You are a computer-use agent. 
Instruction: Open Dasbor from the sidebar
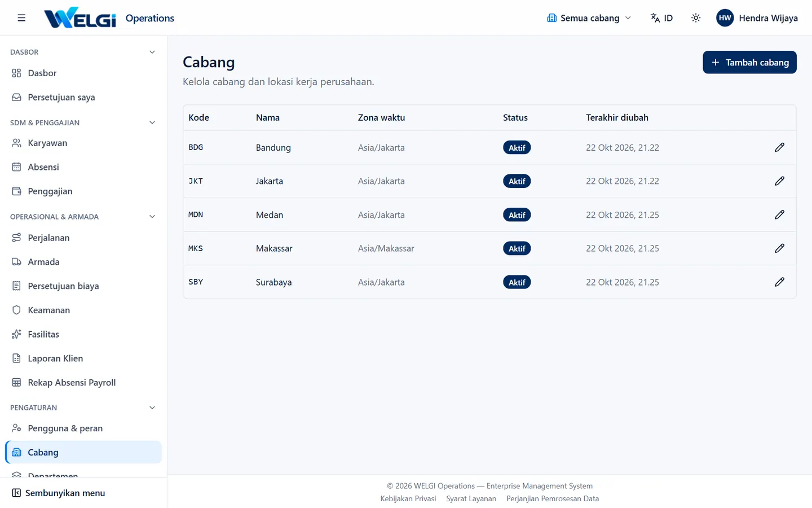click(x=83, y=73)
